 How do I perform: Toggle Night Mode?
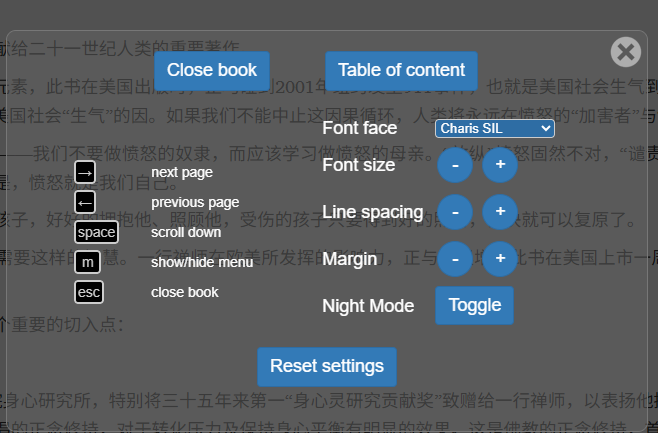(x=475, y=305)
